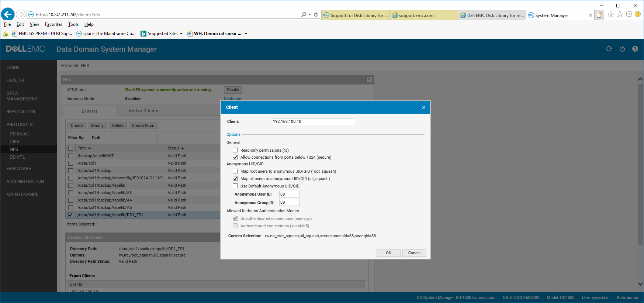Screen dimensions: 644x303
Task: Sort by the Status column icon
Action: point(182,148)
